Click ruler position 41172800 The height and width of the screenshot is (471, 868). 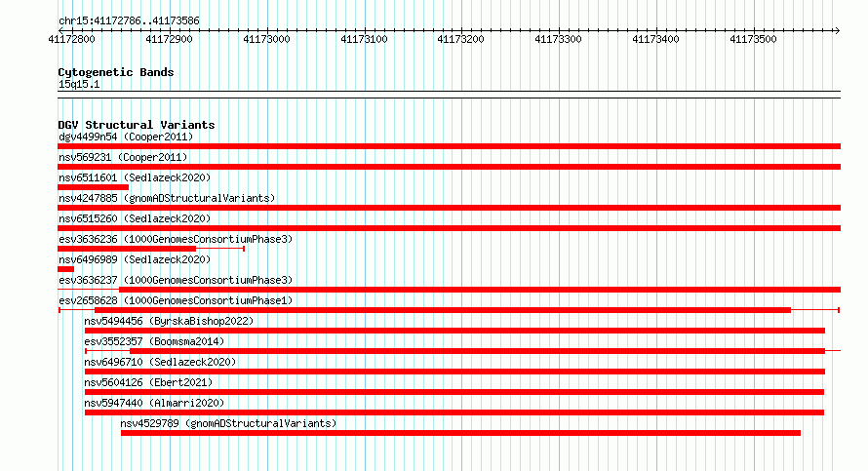[71, 39]
